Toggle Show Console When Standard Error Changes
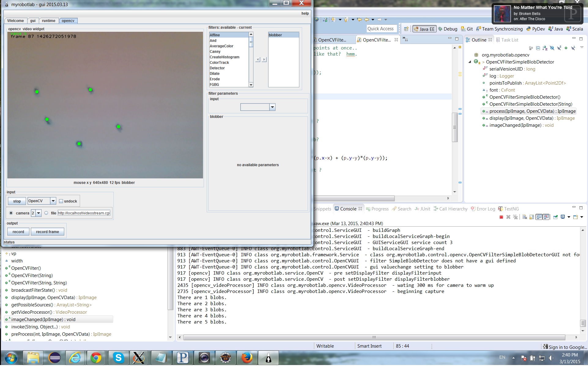 click(x=546, y=217)
